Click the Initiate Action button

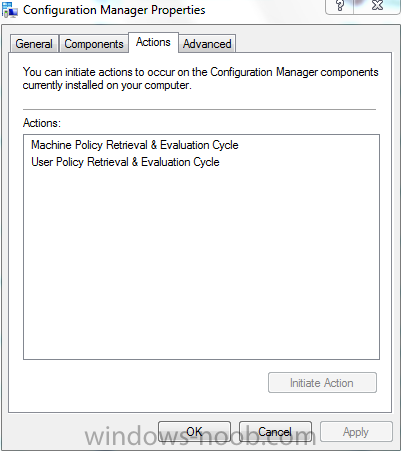(x=322, y=383)
